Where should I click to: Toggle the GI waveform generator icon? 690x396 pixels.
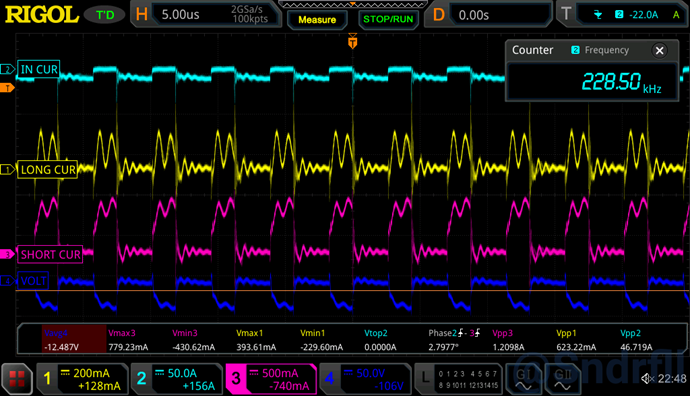pyautogui.click(x=524, y=379)
